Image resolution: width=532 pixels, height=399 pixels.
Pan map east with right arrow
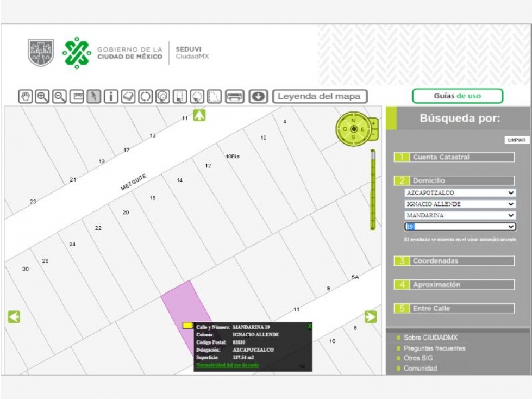(x=371, y=317)
